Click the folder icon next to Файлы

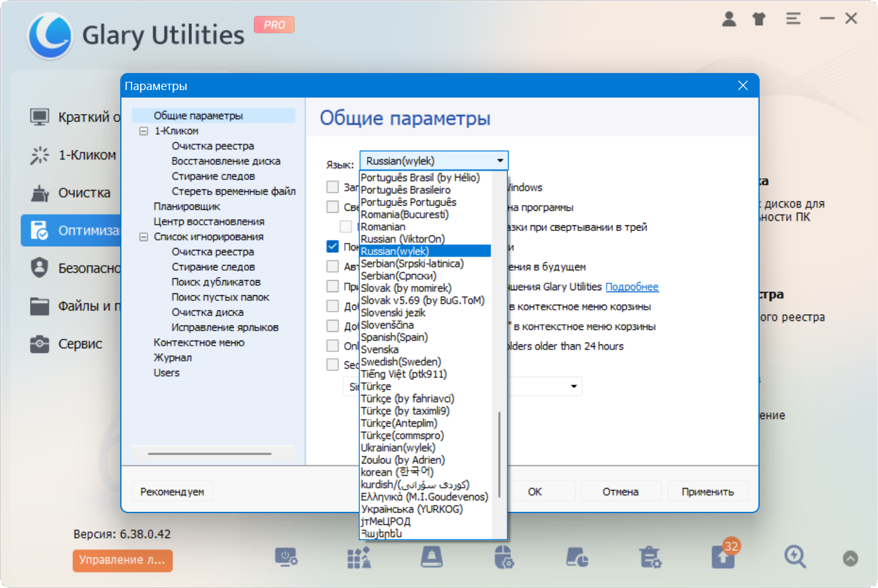click(x=40, y=306)
